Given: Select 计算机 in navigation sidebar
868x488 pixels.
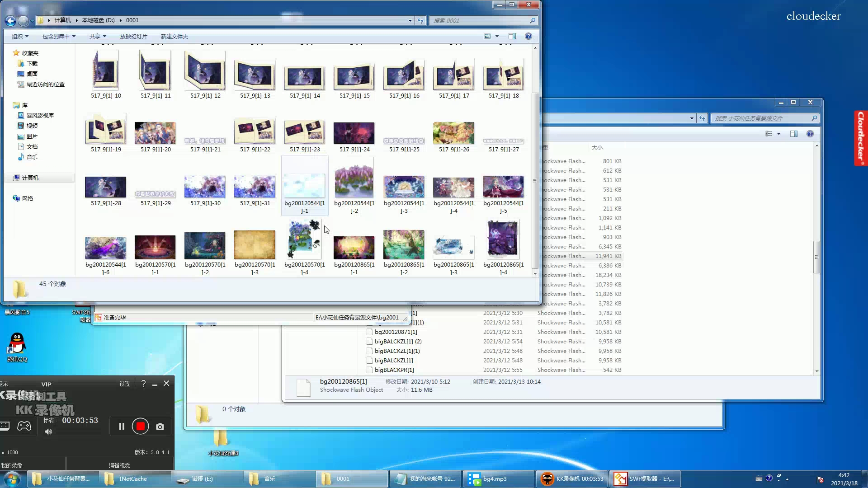Looking at the screenshot, I should [30, 178].
